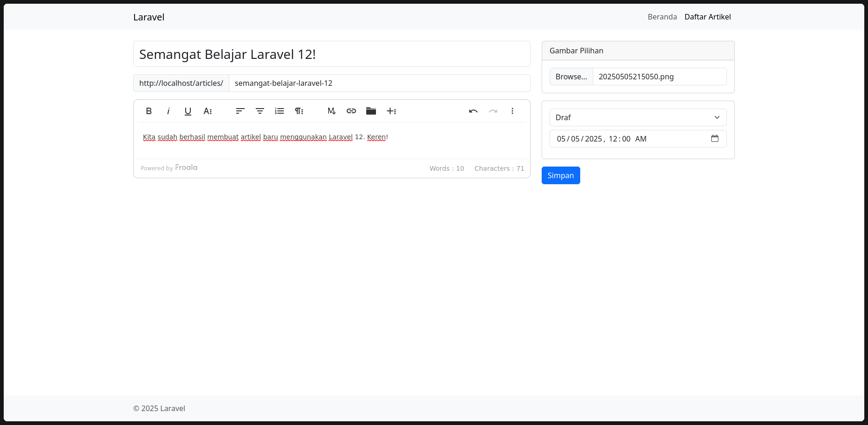Toggle italic formatting in the editor

pyautogui.click(x=168, y=111)
